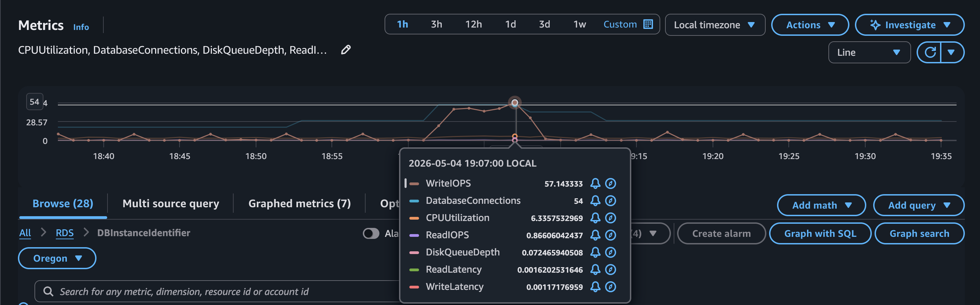The width and height of the screenshot is (980, 305).
Task: Create alarm bell icon for CPUUtilization
Action: [x=595, y=218]
